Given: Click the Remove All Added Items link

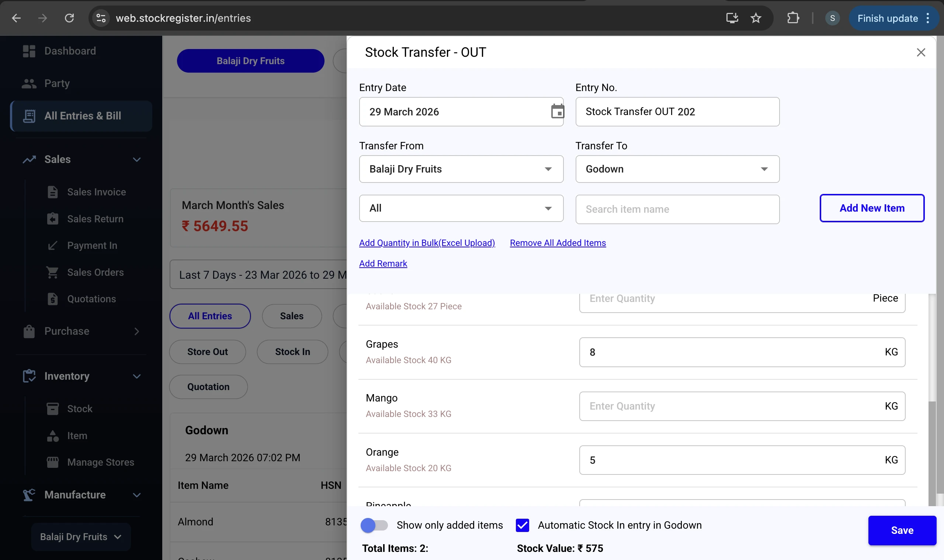Looking at the screenshot, I should pyautogui.click(x=558, y=243).
